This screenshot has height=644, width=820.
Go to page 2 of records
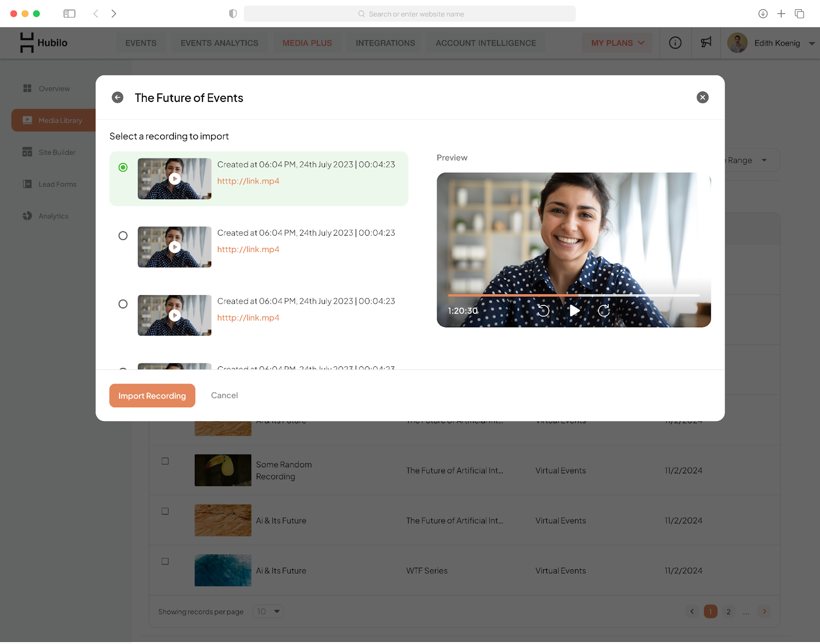[x=728, y=612]
